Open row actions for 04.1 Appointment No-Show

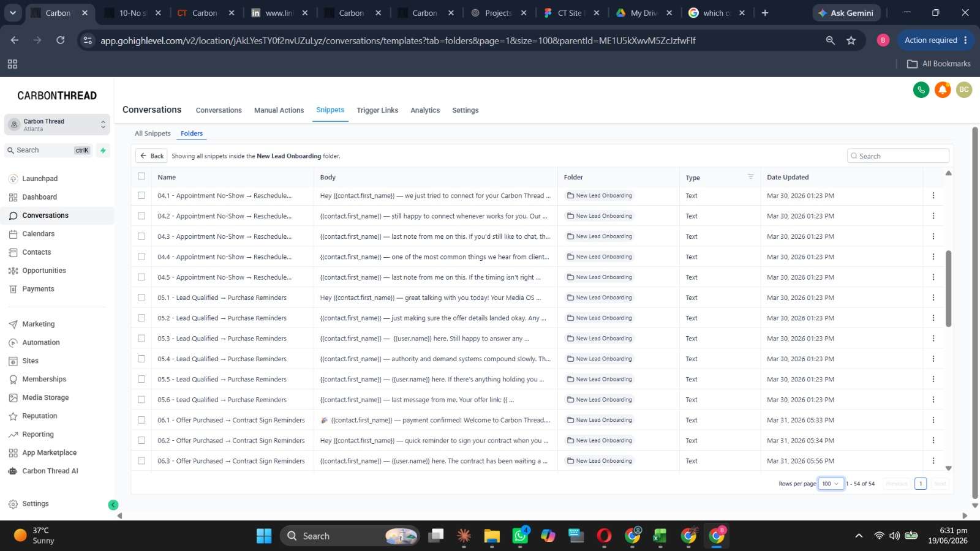(933, 196)
